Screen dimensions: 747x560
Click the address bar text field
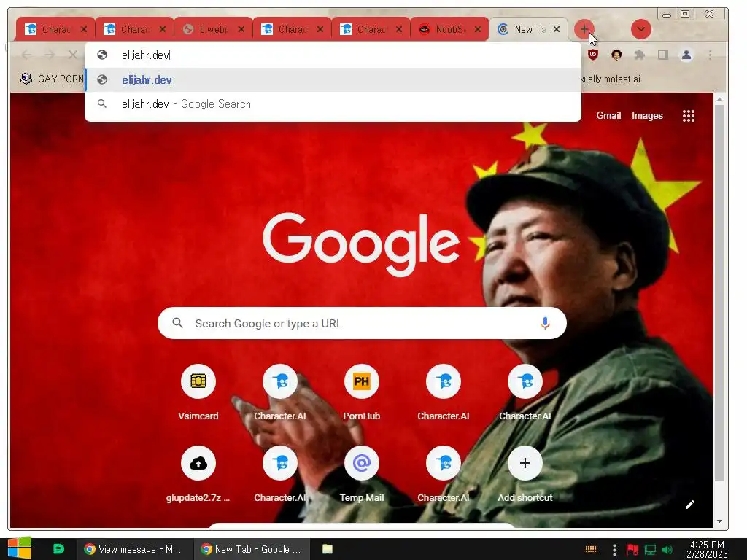(x=333, y=55)
